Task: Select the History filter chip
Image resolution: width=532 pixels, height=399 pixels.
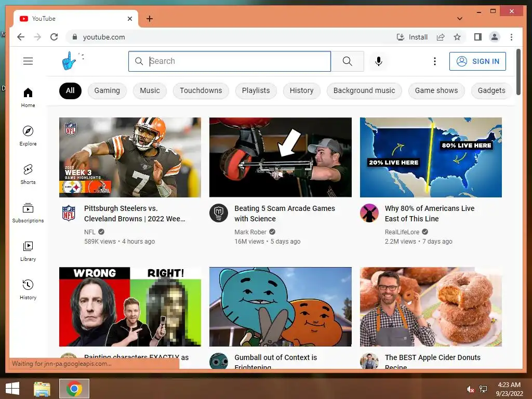Action: (302, 90)
